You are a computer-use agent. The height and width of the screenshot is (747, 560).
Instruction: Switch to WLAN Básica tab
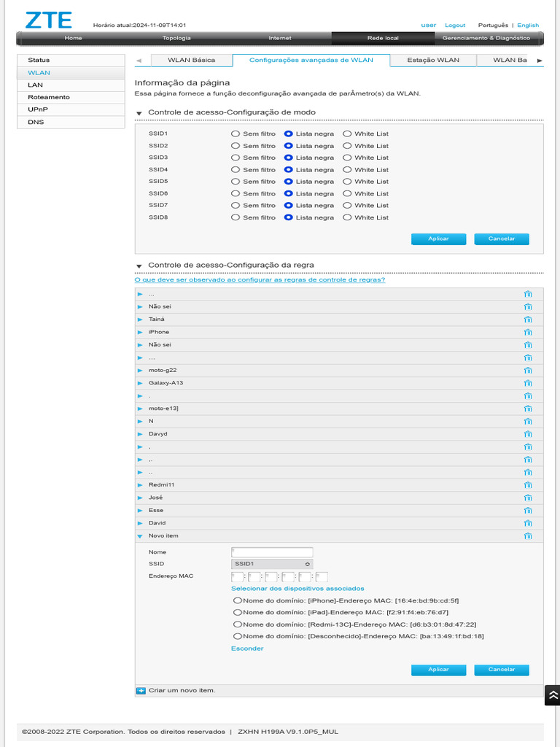pos(192,60)
